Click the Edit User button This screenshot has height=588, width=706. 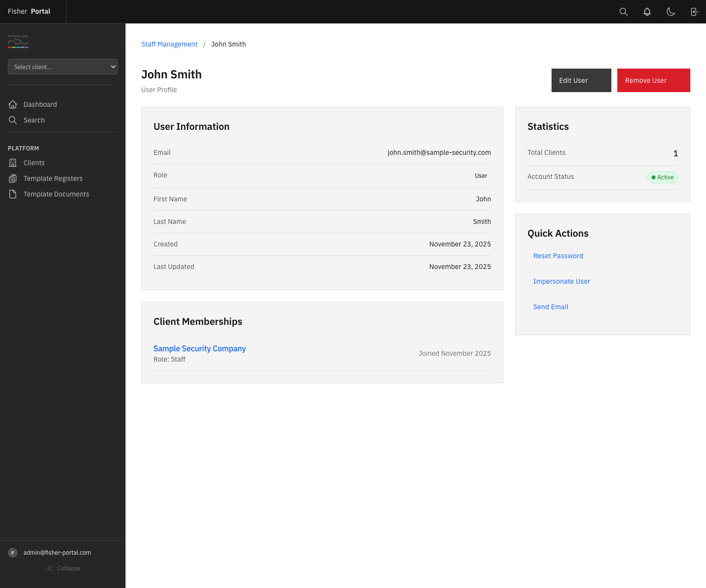pyautogui.click(x=581, y=80)
